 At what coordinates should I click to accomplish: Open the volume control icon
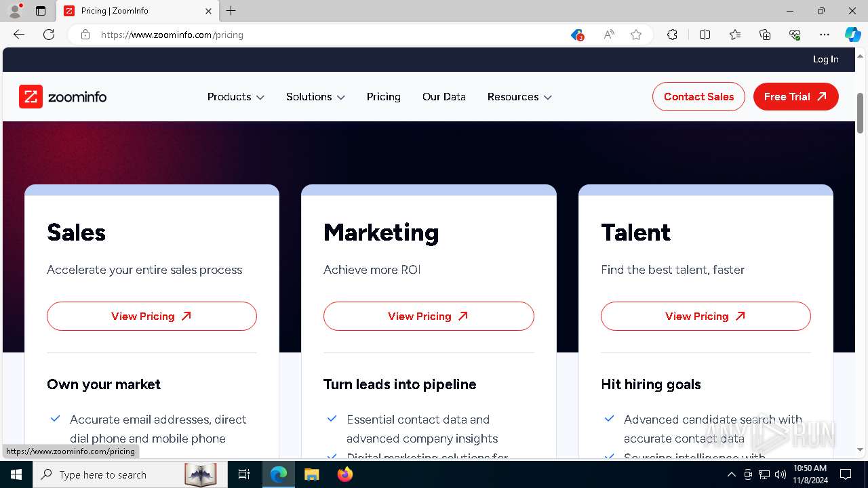pos(781,474)
